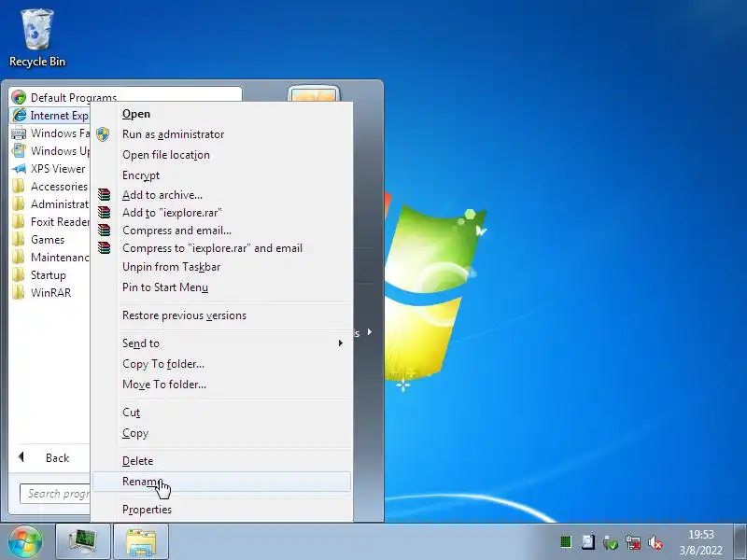Viewport: 747px width, 560px height.
Task: Click the Internet Explorer icon in Start menu
Action: point(19,115)
